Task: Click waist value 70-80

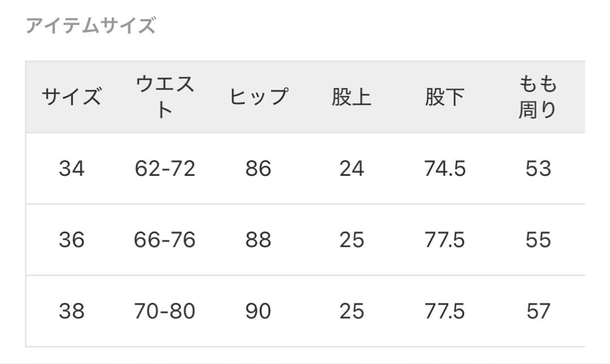Action: pyautogui.click(x=165, y=311)
